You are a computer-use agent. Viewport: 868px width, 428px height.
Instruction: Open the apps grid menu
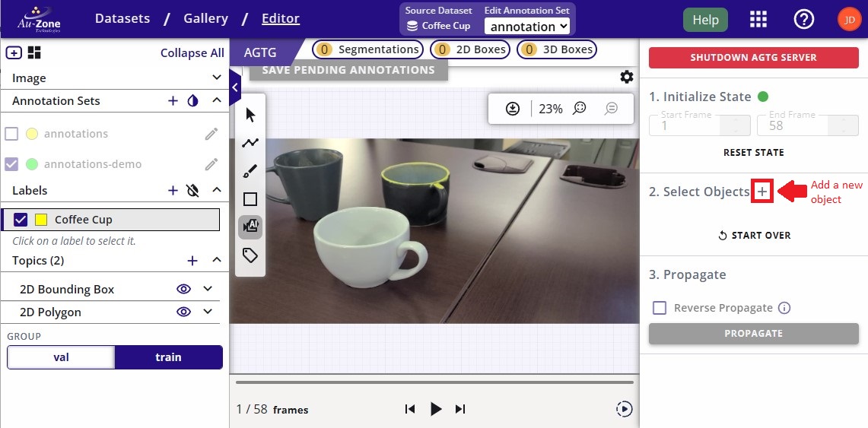[x=758, y=19]
